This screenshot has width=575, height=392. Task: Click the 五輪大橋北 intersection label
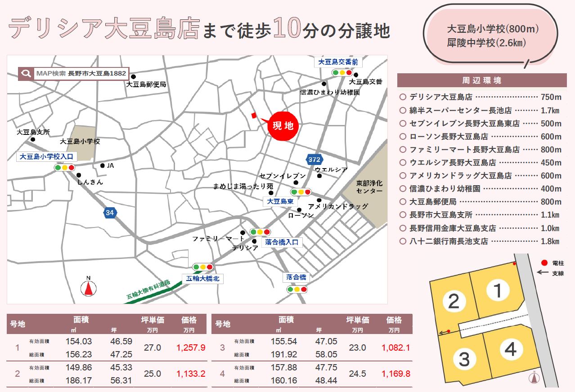[202, 279]
